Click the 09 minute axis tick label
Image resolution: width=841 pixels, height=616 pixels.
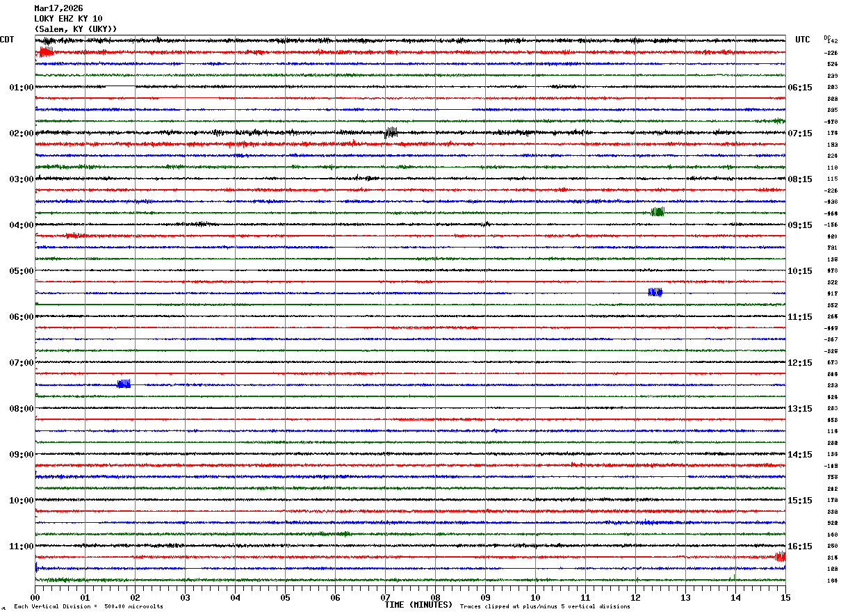tap(485, 598)
